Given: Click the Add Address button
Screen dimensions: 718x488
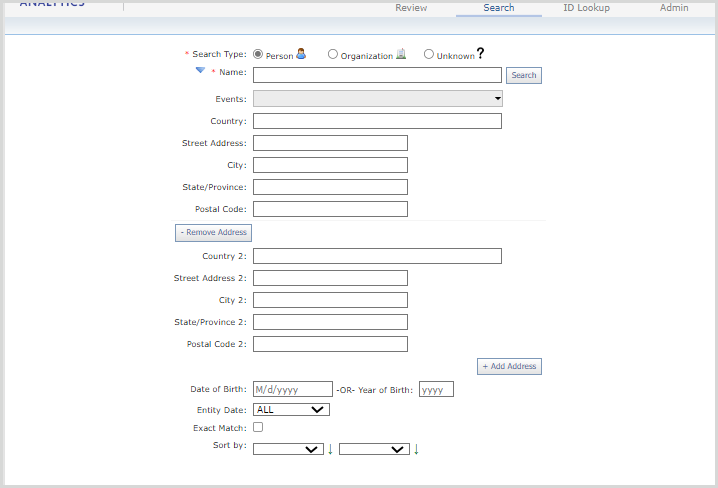Looking at the screenshot, I should (x=509, y=366).
